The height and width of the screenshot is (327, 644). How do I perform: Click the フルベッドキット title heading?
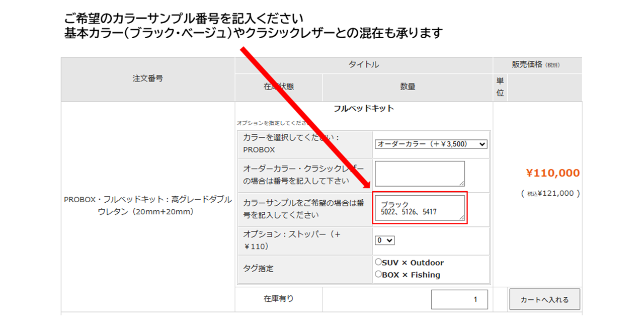364,108
